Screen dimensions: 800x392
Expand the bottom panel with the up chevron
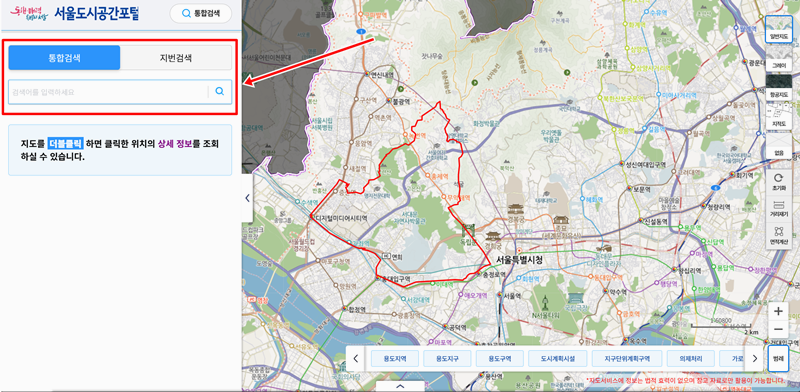click(x=400, y=386)
